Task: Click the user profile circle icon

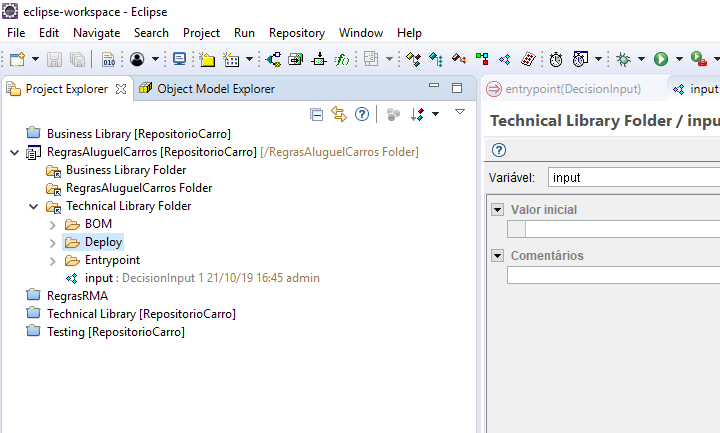Action: 137,59
